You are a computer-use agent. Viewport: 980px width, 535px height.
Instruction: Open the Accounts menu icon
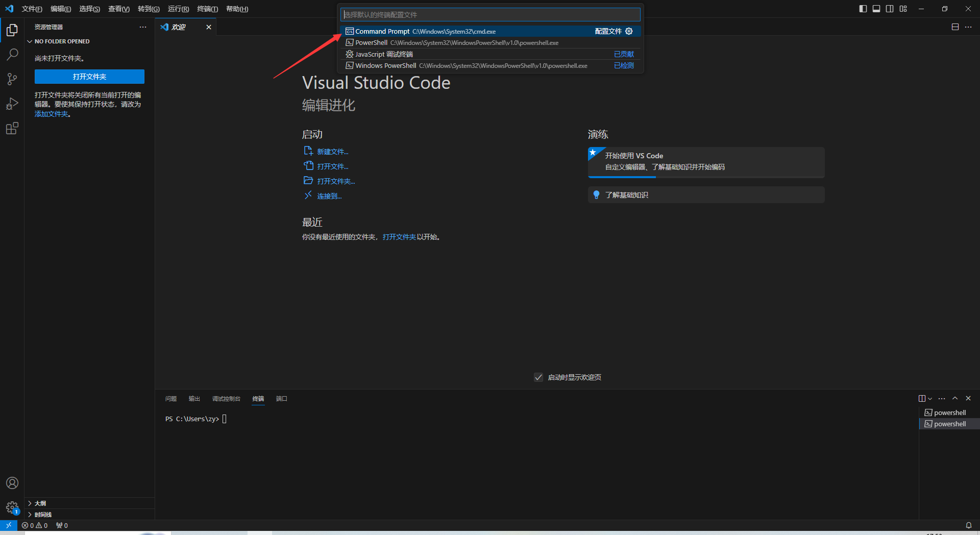click(12, 483)
